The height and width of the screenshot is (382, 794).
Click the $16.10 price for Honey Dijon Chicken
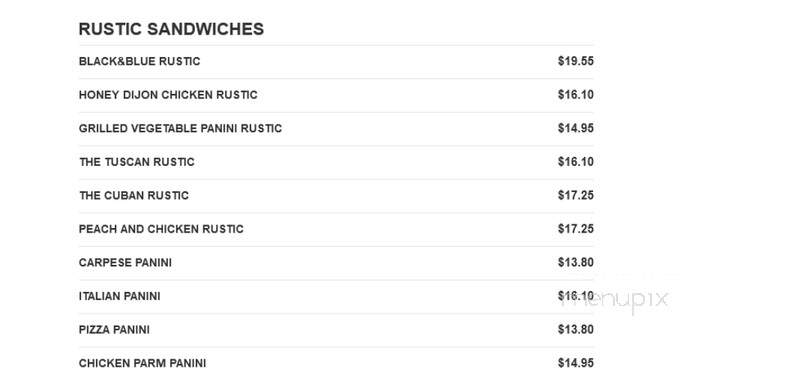click(576, 95)
